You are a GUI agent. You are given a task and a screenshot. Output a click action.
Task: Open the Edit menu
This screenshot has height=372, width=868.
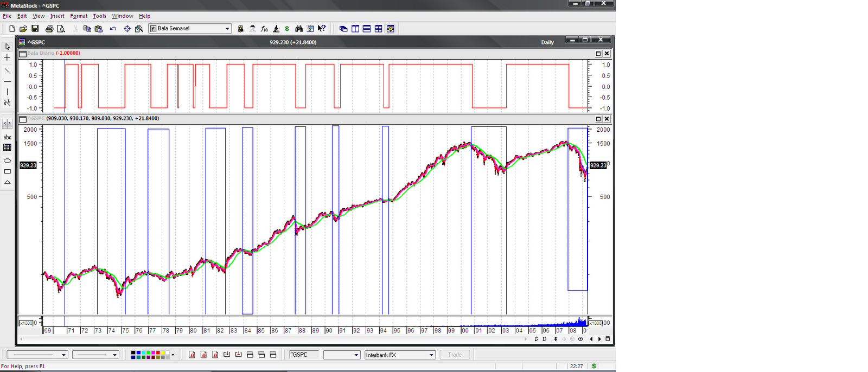(22, 16)
